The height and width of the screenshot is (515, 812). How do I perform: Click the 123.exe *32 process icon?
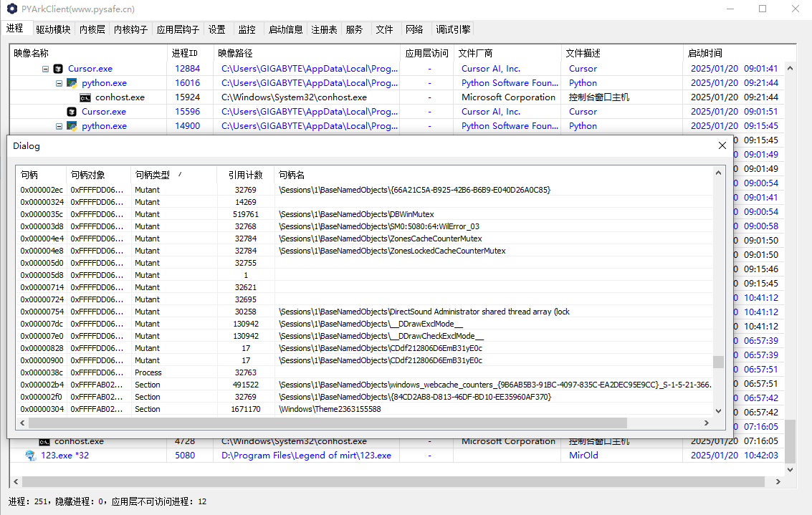pyautogui.click(x=31, y=456)
